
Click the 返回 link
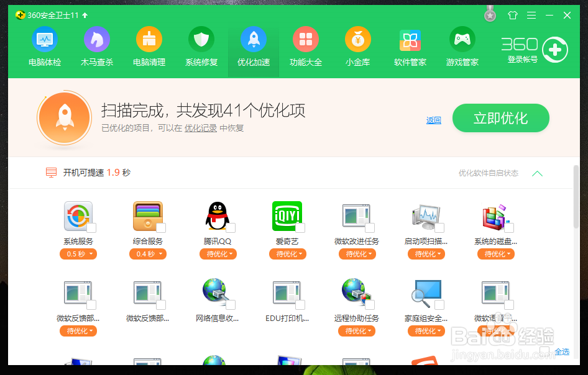(x=433, y=120)
